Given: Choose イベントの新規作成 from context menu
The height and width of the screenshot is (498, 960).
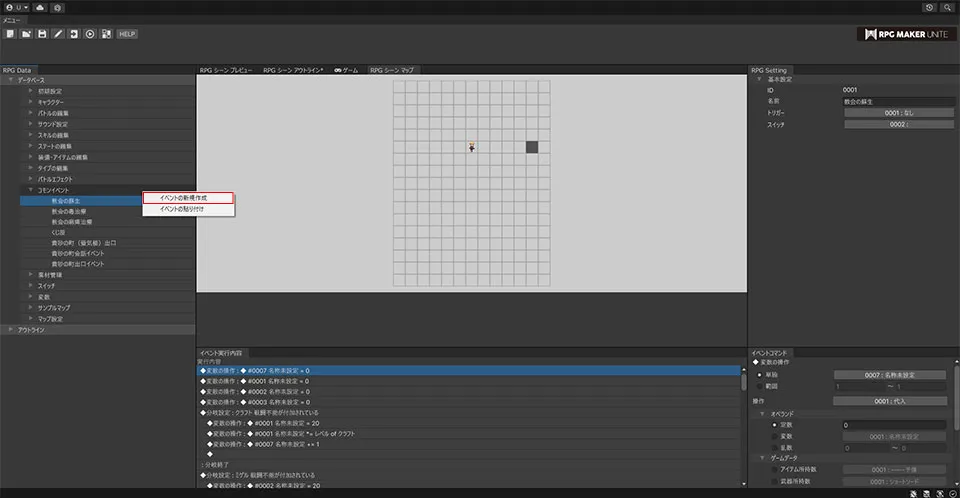Looking at the screenshot, I should 188,198.
